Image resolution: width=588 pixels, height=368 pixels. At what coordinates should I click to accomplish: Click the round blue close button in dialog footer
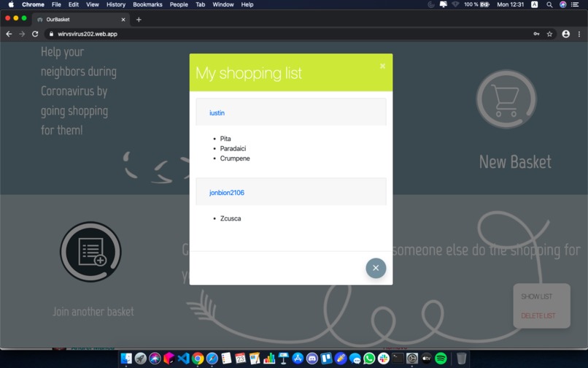click(376, 268)
